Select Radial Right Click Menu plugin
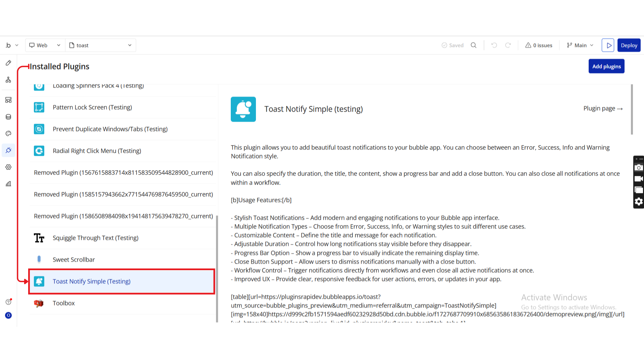644x362 pixels. [97, 151]
